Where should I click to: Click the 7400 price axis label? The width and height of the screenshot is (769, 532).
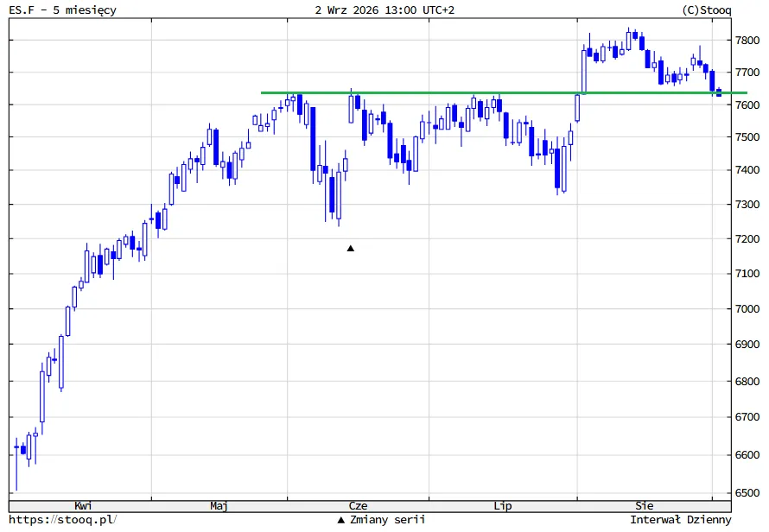747,170
